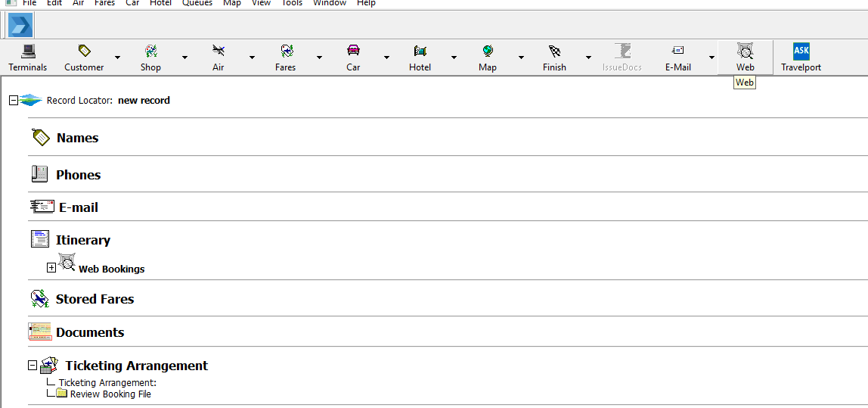
Task: Click the Car toolbar icon
Action: (353, 51)
